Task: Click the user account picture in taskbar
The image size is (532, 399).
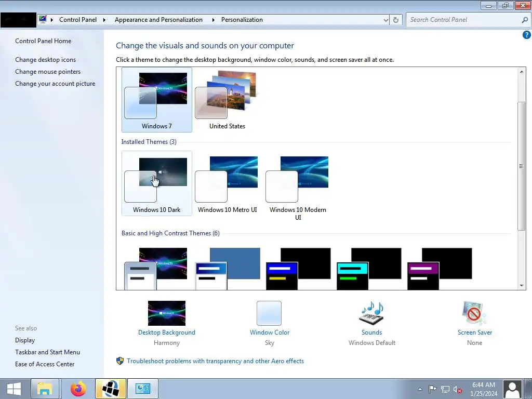Action: pyautogui.click(x=512, y=389)
